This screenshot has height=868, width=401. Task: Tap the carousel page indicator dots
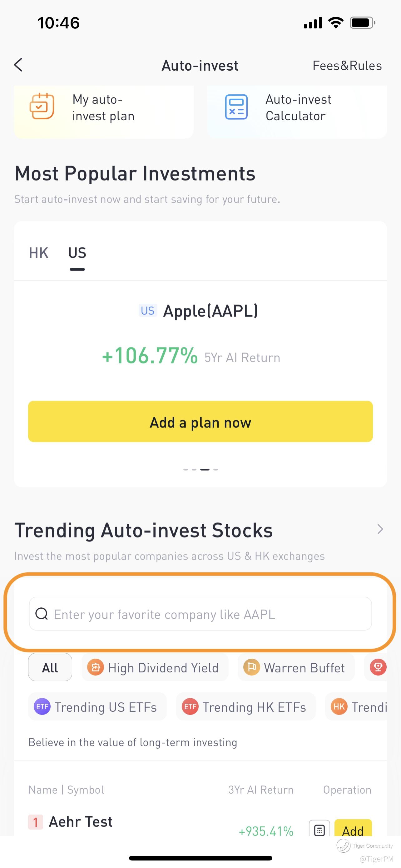(x=200, y=469)
